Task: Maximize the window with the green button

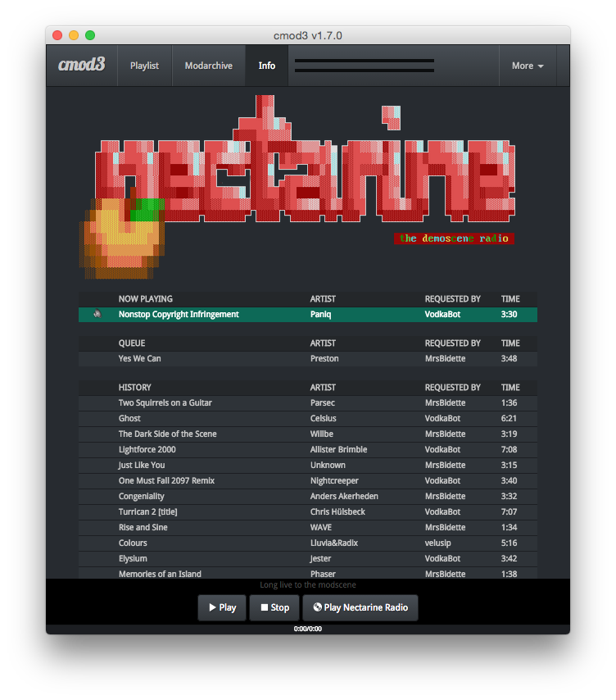Action: (x=90, y=35)
